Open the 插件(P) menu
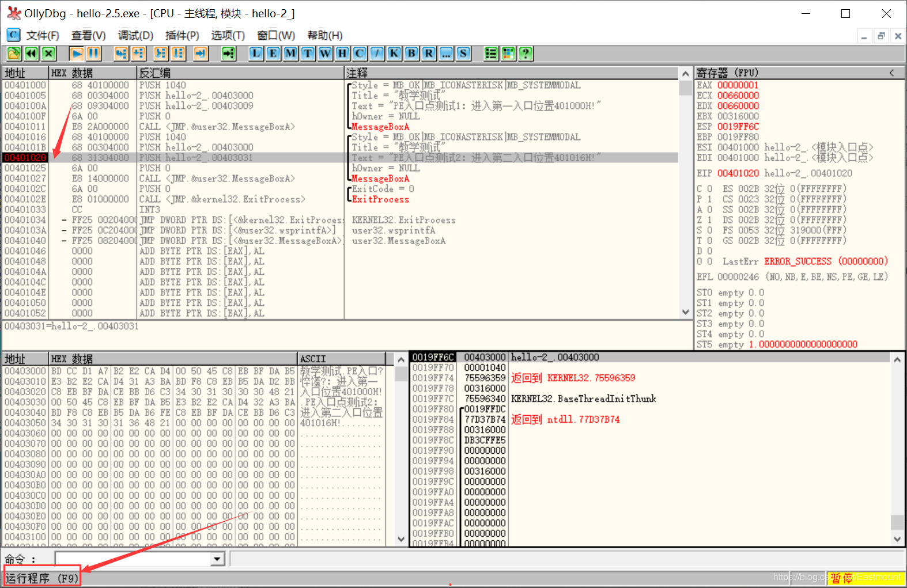 [x=182, y=36]
